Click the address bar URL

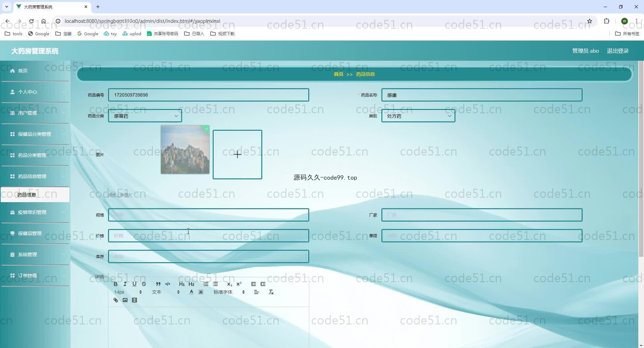pyautogui.click(x=143, y=21)
